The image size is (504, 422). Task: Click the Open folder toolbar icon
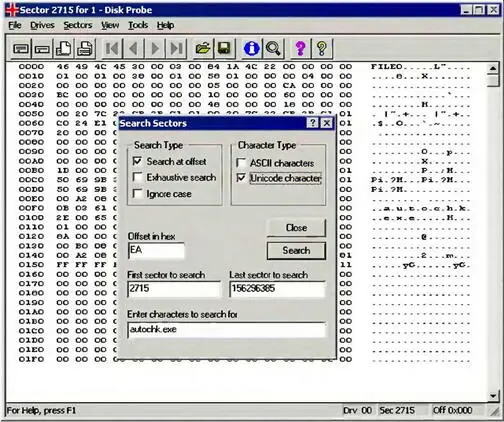click(203, 49)
